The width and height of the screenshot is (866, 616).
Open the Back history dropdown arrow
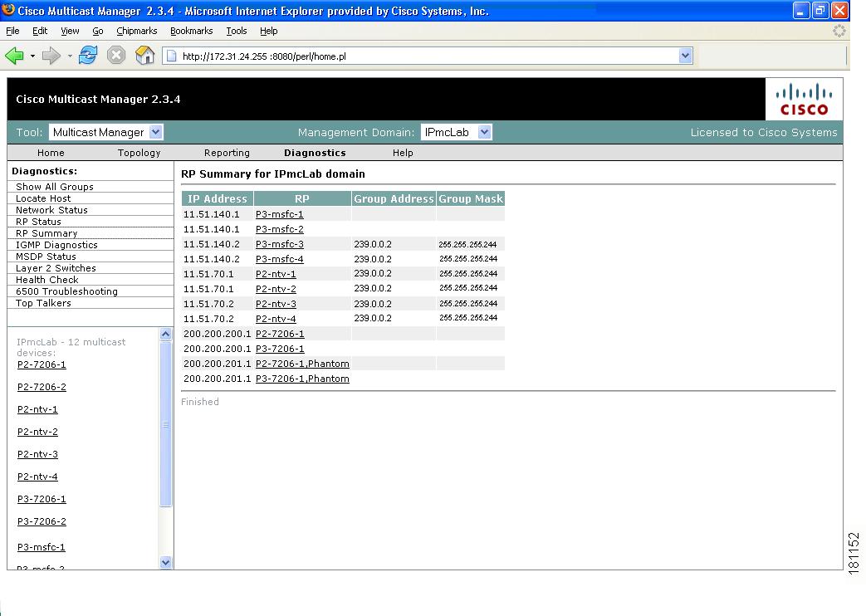coord(32,56)
